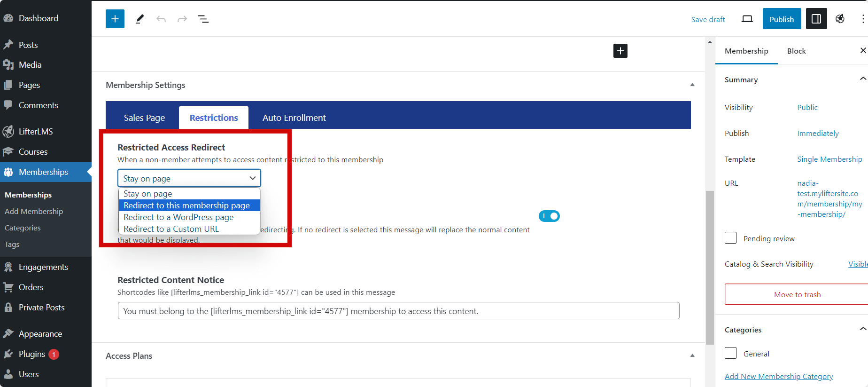Image resolution: width=868 pixels, height=387 pixels.
Task: Open the Block sidebar tab
Action: [796, 51]
